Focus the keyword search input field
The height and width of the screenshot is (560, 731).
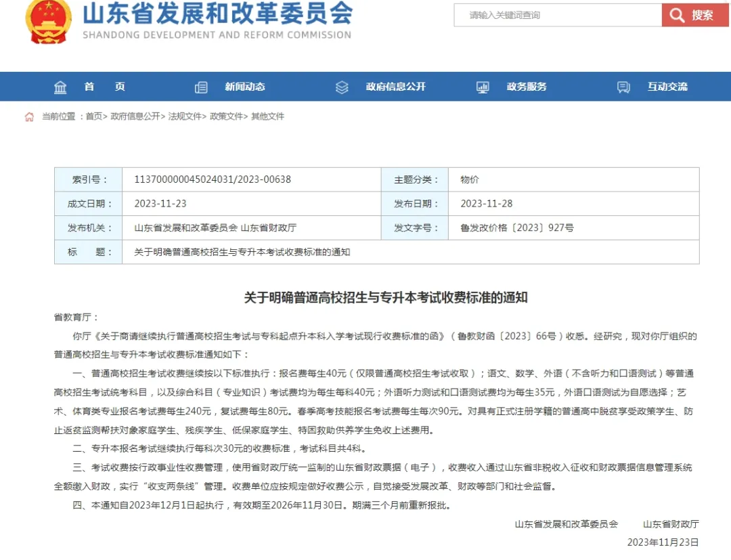click(558, 15)
